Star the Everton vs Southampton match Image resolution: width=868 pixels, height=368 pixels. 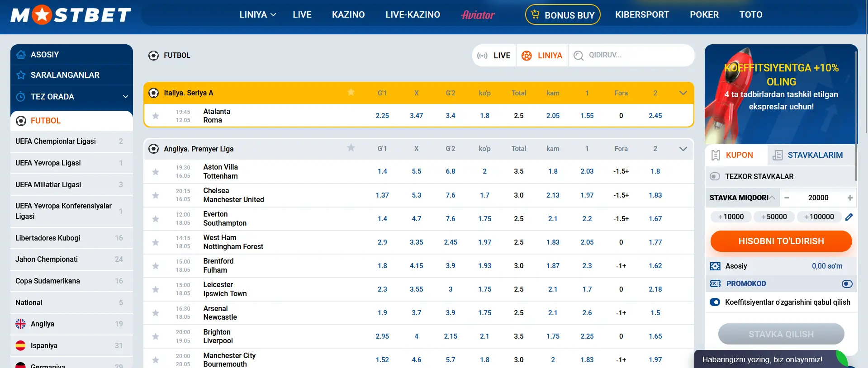tap(156, 219)
